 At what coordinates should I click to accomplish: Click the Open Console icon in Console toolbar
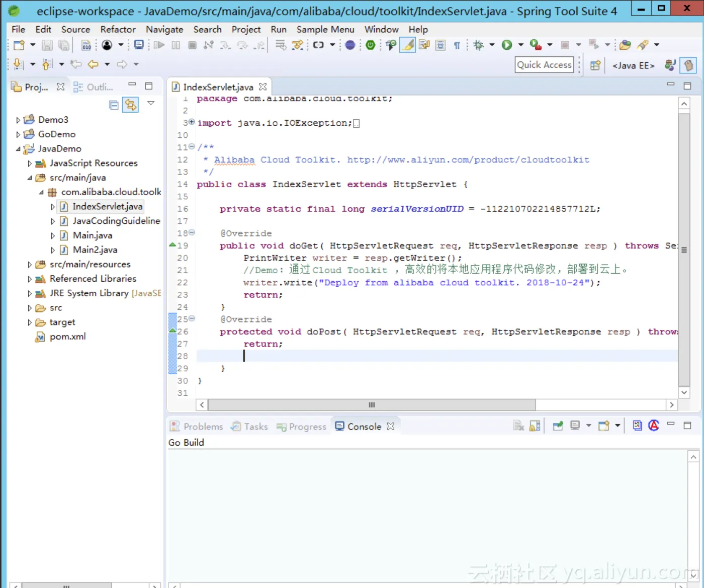(x=604, y=426)
